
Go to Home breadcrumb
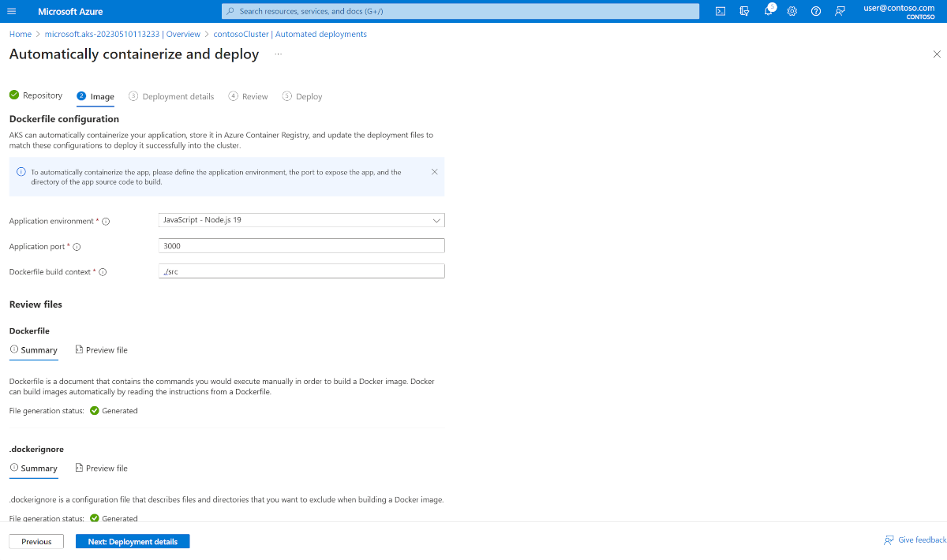click(x=21, y=35)
